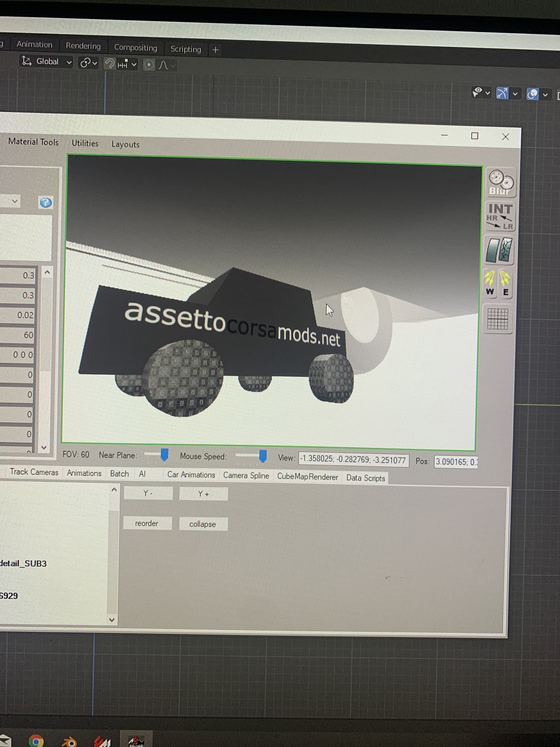Viewport: 560px width, 747px height.
Task: Add a new Blender workspace tab
Action: coord(215,50)
